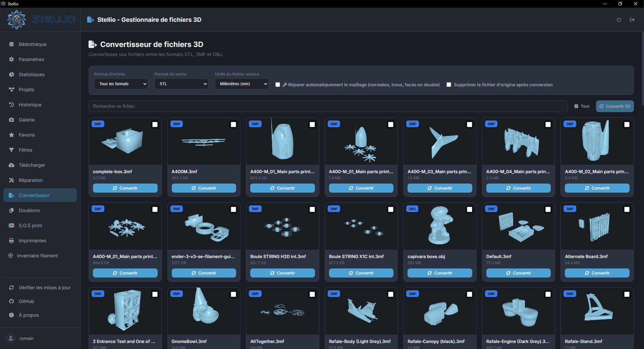Image resolution: width=644 pixels, height=349 pixels.
Task: Click the Bibliothèque layers icon
Action: [11, 44]
